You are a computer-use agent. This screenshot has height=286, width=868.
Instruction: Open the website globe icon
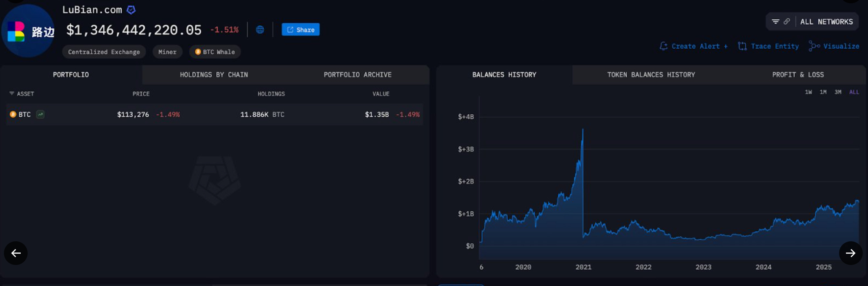click(x=260, y=30)
